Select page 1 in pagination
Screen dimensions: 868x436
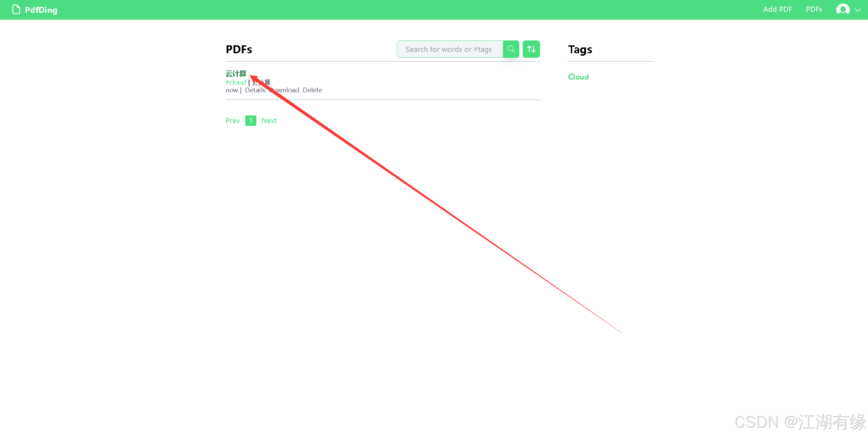pos(251,120)
